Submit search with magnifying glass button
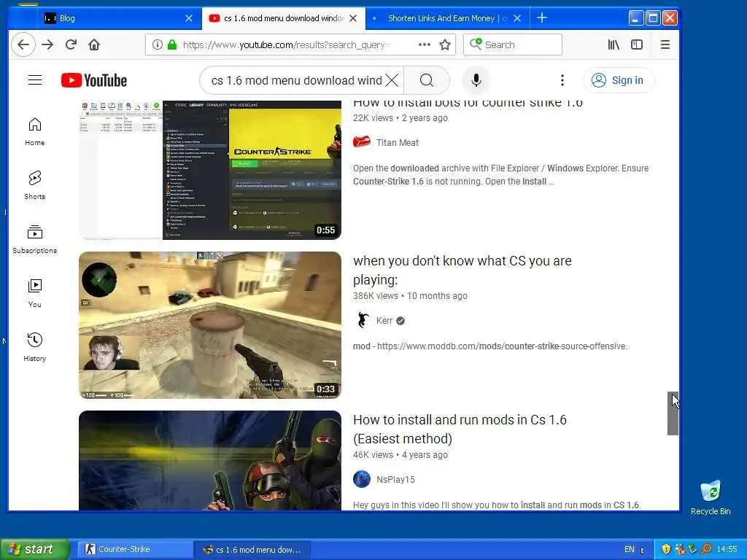747x560 pixels. point(426,80)
